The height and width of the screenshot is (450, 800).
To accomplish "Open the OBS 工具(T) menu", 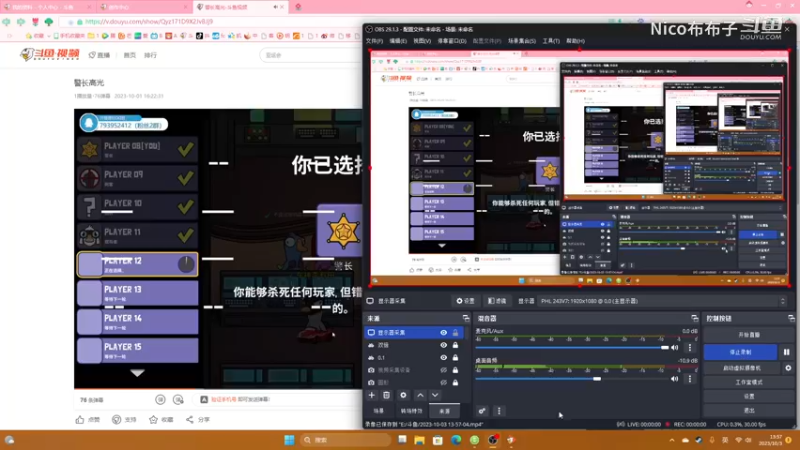I will point(551,41).
